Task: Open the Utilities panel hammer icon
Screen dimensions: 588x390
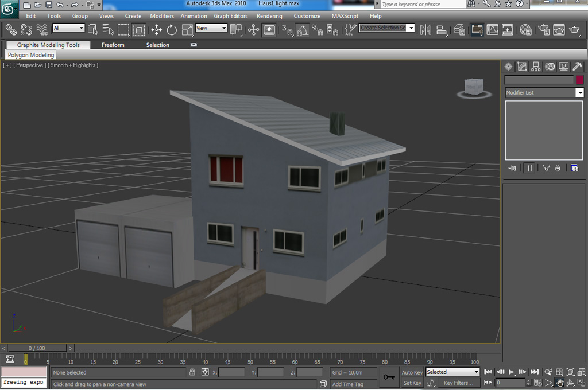Action: tap(578, 67)
